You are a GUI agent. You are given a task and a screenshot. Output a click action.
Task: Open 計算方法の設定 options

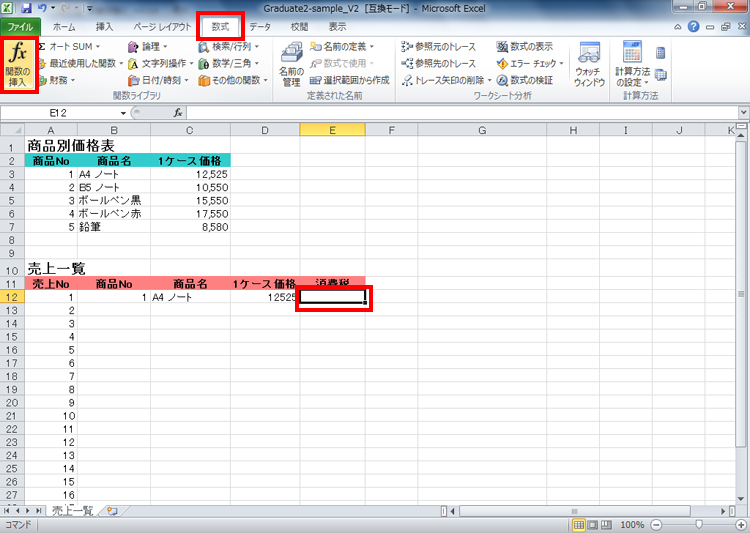[632, 65]
